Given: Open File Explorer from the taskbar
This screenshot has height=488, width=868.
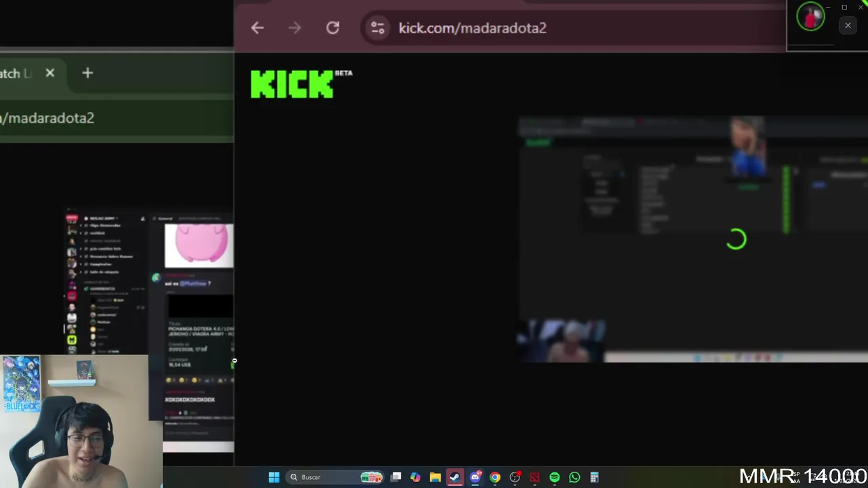Looking at the screenshot, I should coord(435,477).
